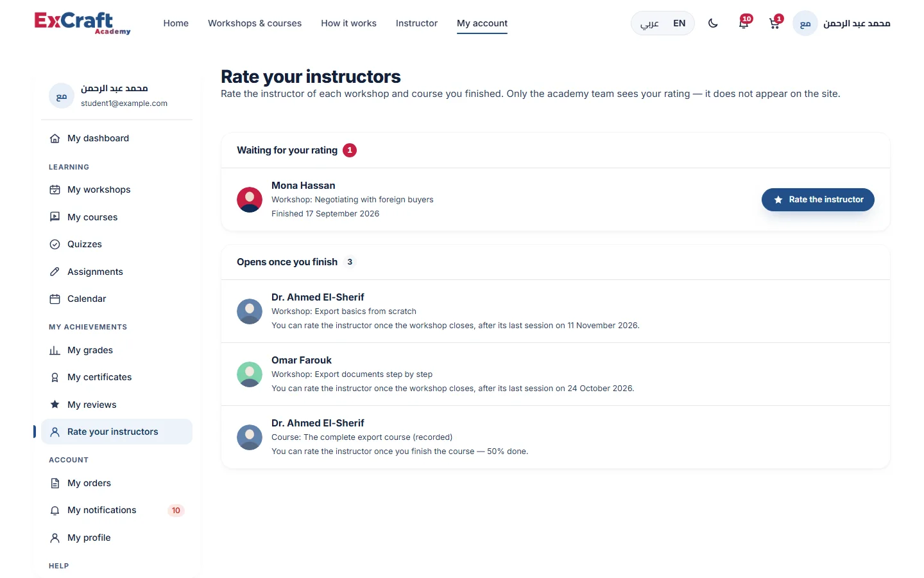Switch language to Arabic (عربي)

pyautogui.click(x=649, y=23)
